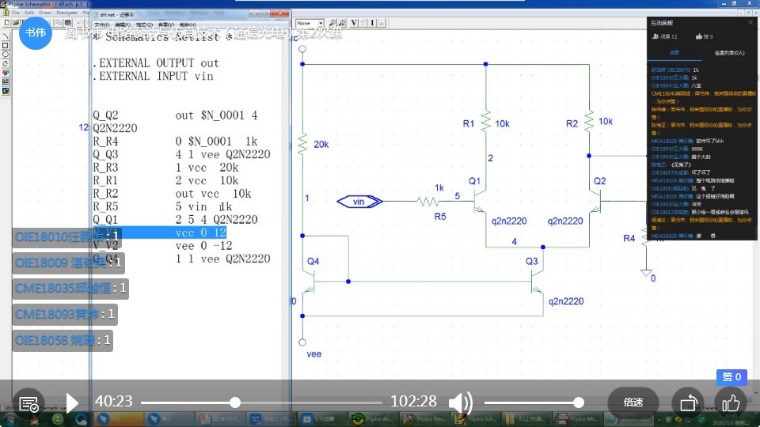Select the first chat tab in the panel
Screen dimensions: 760x427
coord(674,52)
